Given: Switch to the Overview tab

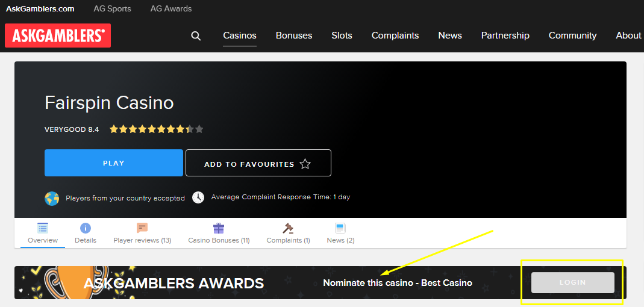Looking at the screenshot, I should (43, 233).
